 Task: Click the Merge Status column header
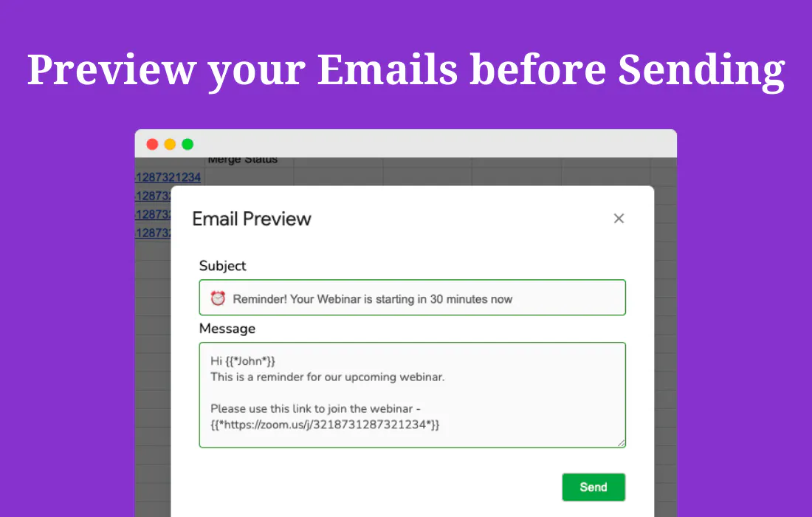pos(242,160)
